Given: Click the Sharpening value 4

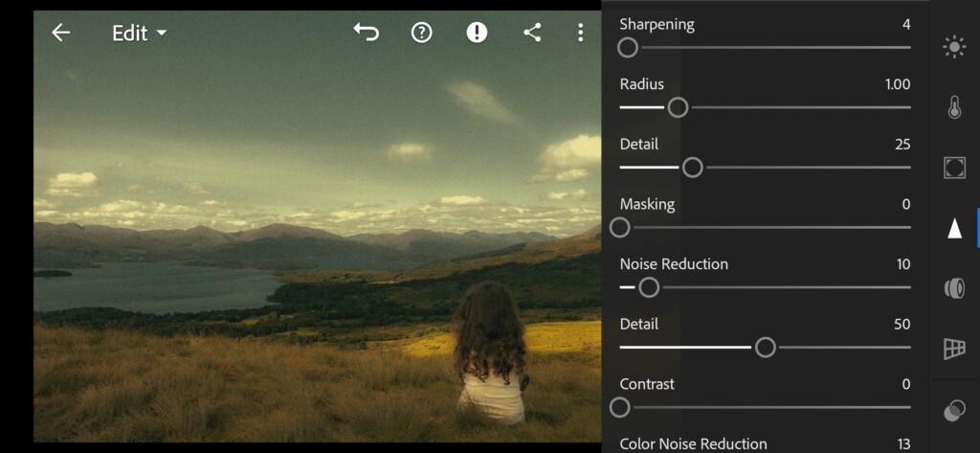Looking at the screenshot, I should pos(906,24).
